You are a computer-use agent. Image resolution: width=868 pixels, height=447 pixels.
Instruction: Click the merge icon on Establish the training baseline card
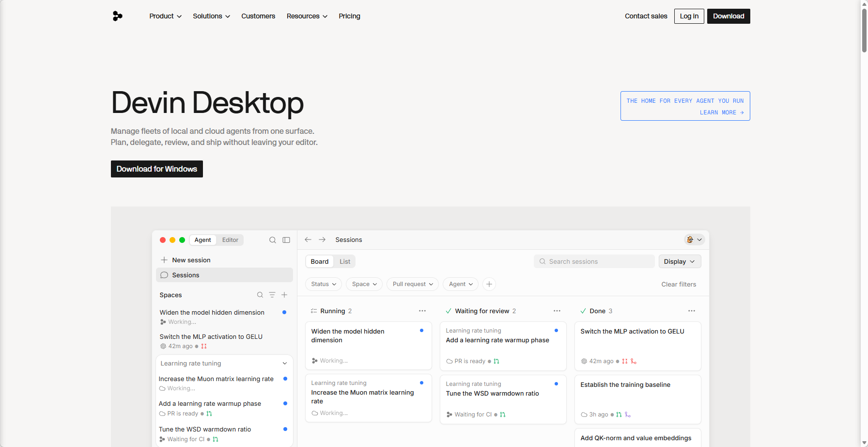coord(628,415)
